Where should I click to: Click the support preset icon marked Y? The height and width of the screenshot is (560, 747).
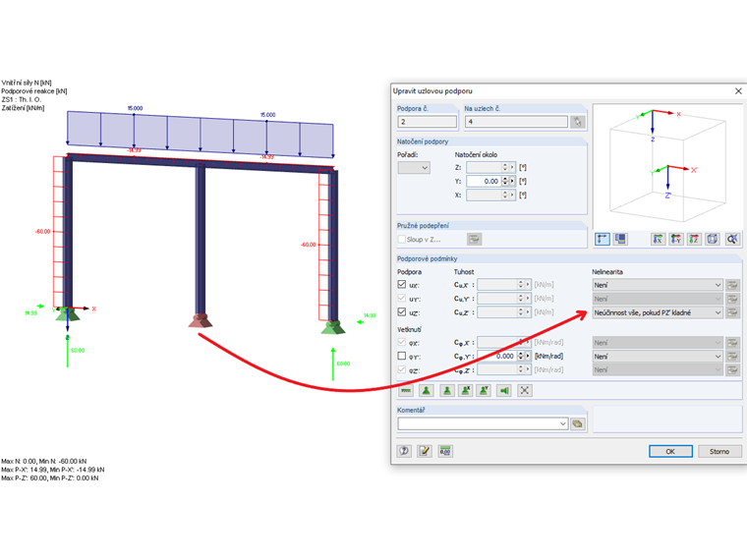point(484,390)
